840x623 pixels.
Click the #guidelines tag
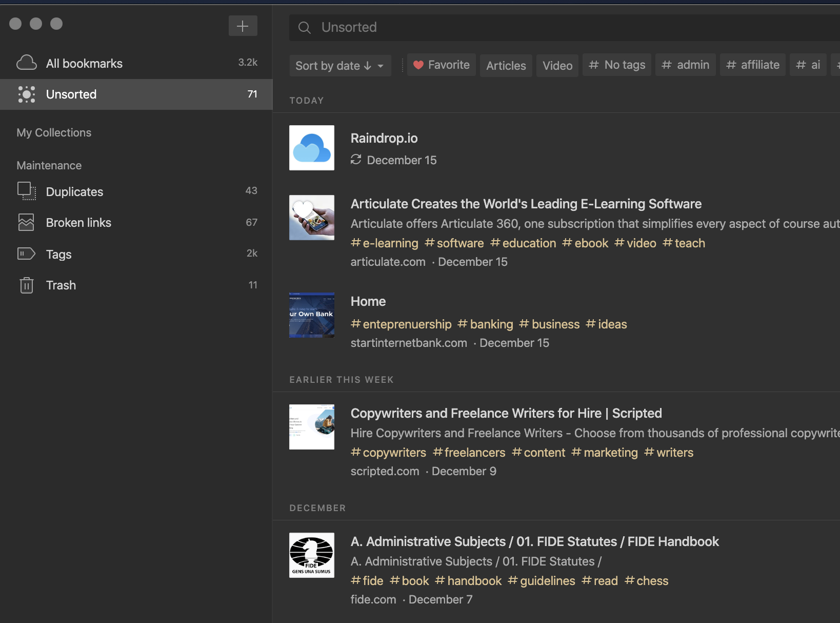point(542,580)
